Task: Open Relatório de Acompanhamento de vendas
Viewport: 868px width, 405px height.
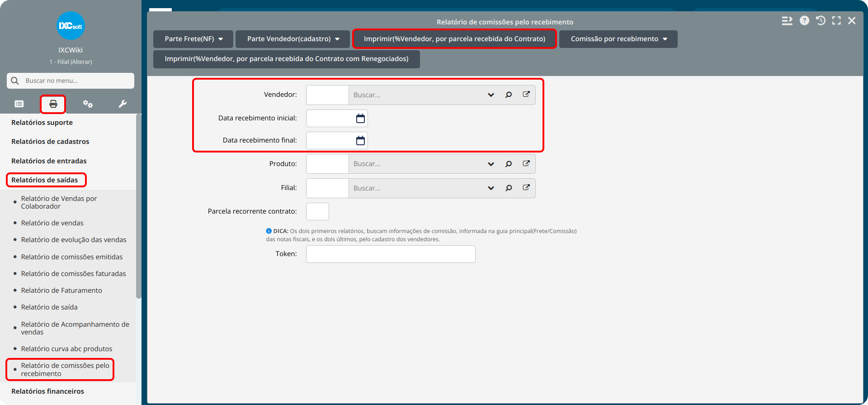Action: [75, 328]
